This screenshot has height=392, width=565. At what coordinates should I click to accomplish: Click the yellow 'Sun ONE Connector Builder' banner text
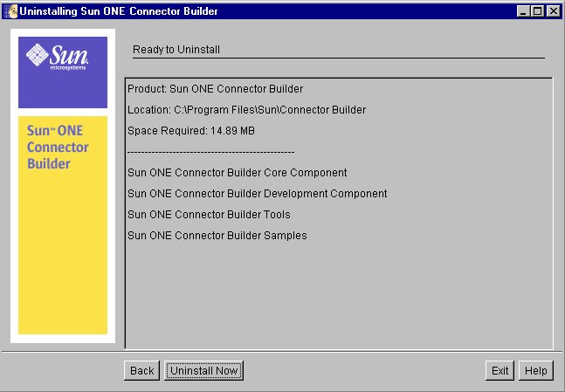[x=58, y=147]
